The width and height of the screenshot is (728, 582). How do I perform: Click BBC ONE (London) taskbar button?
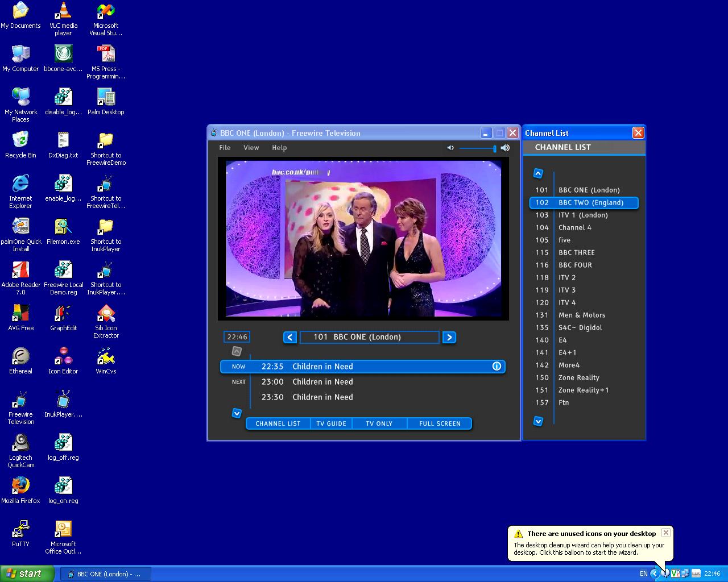click(105, 574)
